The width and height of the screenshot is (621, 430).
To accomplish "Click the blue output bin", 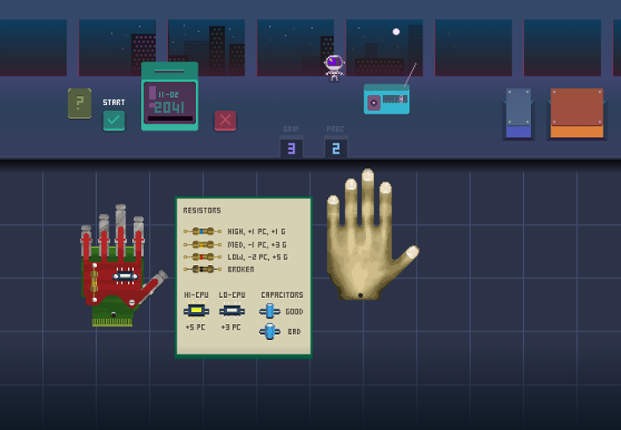I will (x=518, y=114).
